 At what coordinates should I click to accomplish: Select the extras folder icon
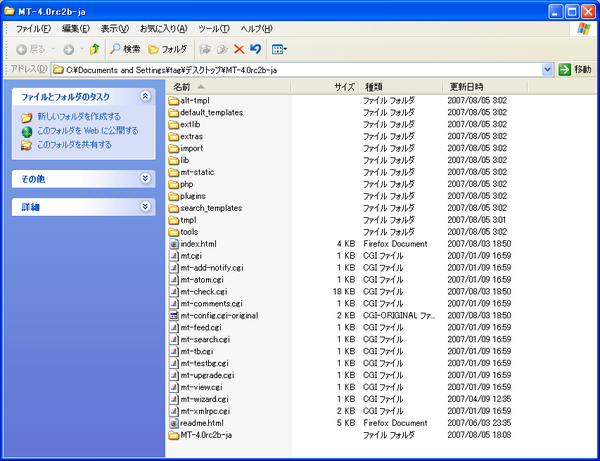click(x=174, y=137)
